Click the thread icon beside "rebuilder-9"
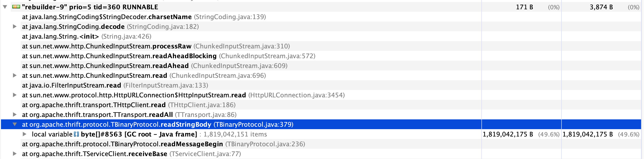Image resolution: width=644 pixels, height=159 pixels. pyautogui.click(x=16, y=7)
